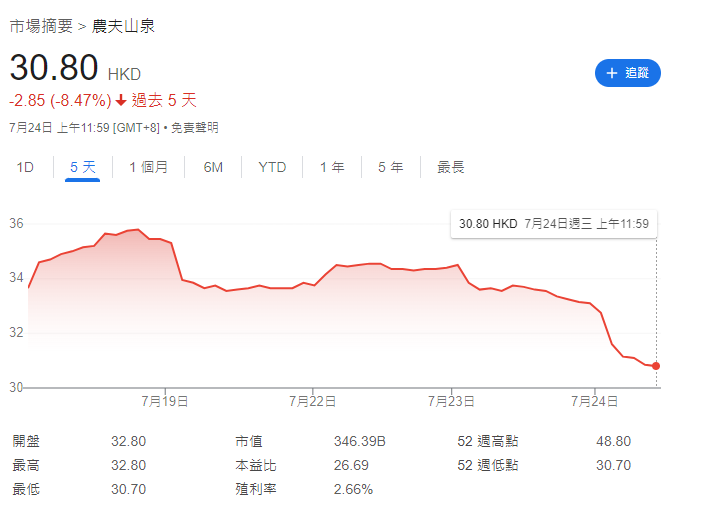Click the 7月22日 date label on axis
This screenshot has height=510, width=706.
312,401
